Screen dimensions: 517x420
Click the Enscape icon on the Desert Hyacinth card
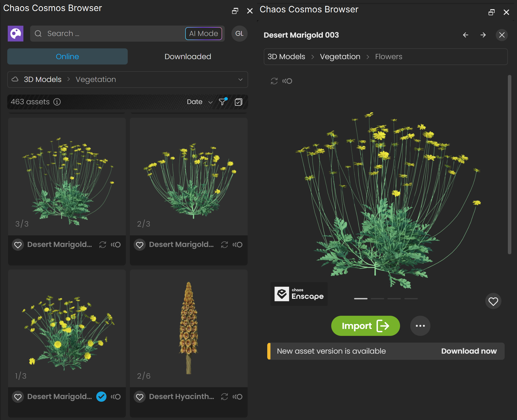pos(237,397)
